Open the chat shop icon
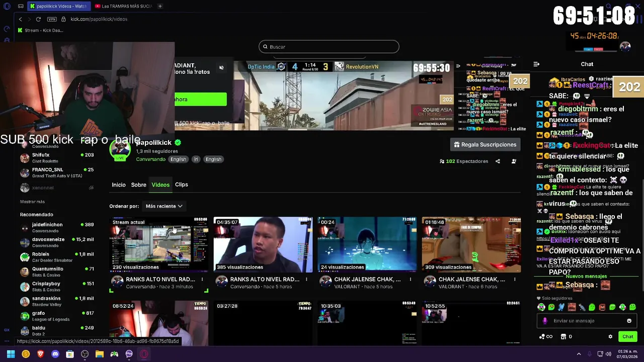 click(x=563, y=337)
